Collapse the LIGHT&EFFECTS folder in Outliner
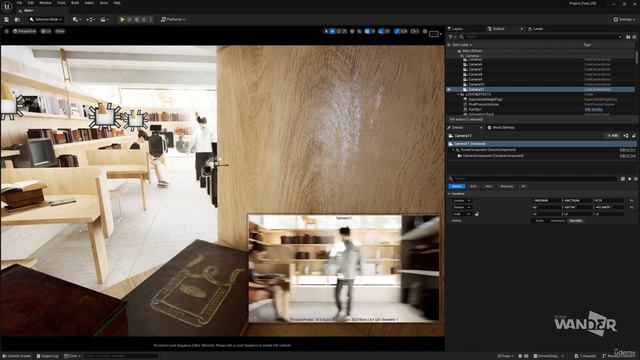The width and height of the screenshot is (640, 360). point(458,94)
